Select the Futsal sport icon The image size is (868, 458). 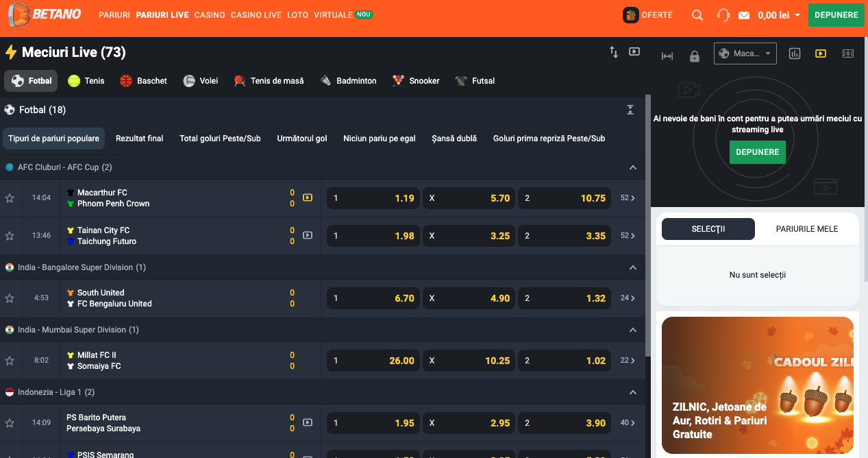point(461,81)
